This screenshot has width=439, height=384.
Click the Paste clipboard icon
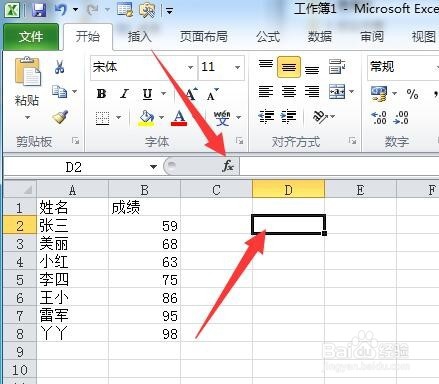pos(27,71)
